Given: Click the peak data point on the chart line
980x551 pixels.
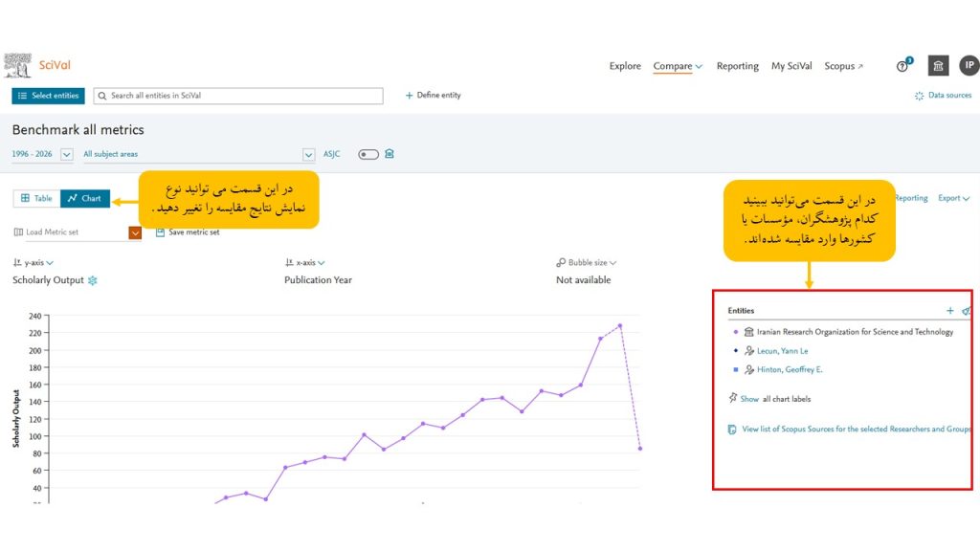Looking at the screenshot, I should tap(620, 325).
